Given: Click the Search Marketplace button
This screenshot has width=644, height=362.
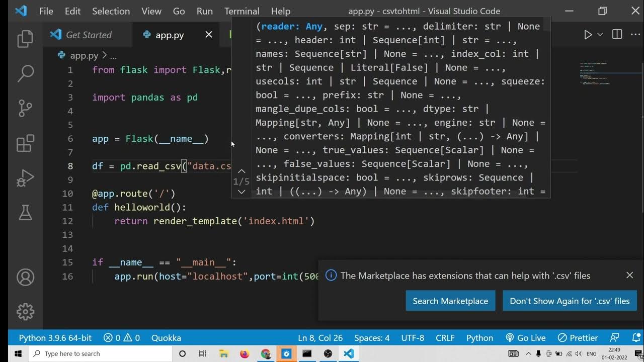Looking at the screenshot, I should point(450,301).
